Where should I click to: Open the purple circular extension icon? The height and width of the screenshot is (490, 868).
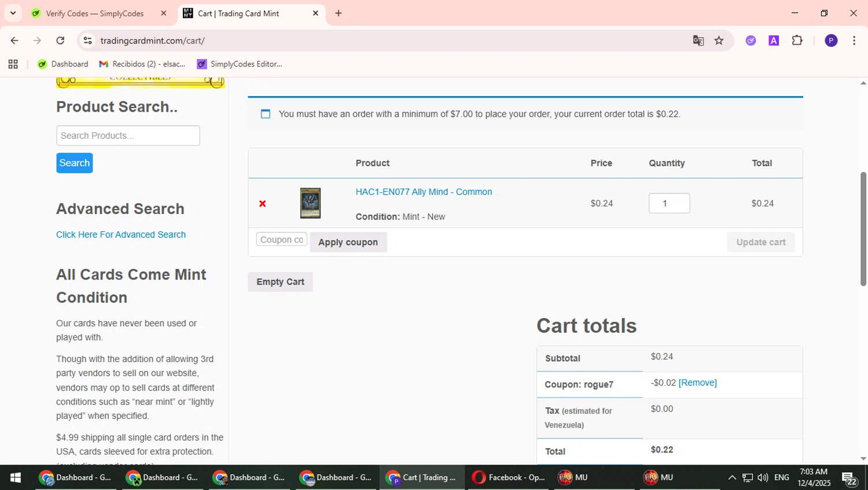point(751,40)
